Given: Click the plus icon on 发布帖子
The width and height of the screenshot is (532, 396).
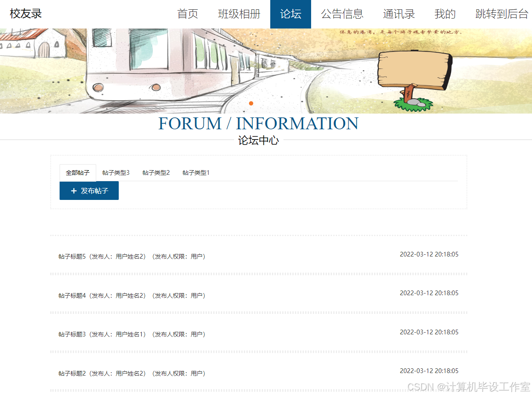Looking at the screenshot, I should click(x=74, y=191).
